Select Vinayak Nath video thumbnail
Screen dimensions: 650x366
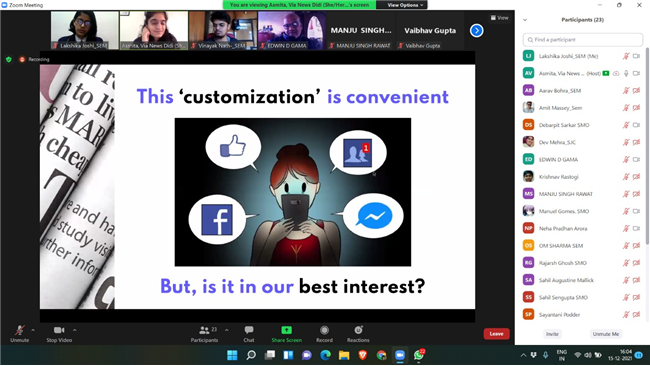[223, 30]
